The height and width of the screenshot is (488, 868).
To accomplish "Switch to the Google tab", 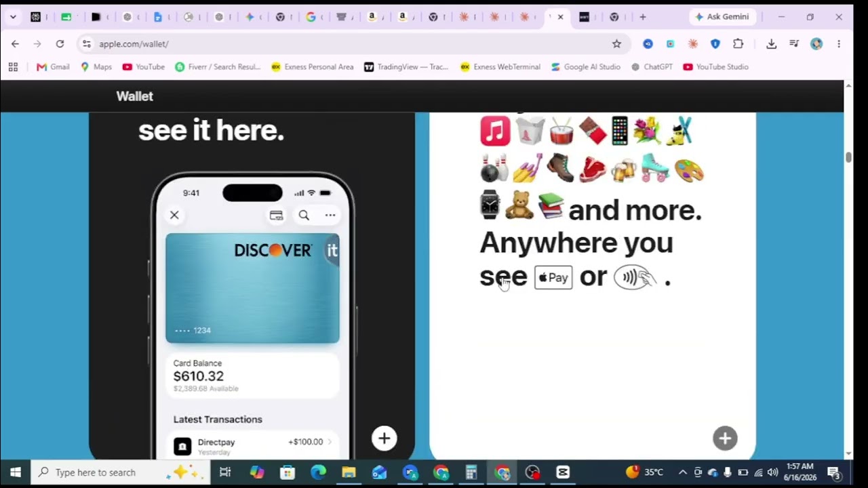I will 311,17.
